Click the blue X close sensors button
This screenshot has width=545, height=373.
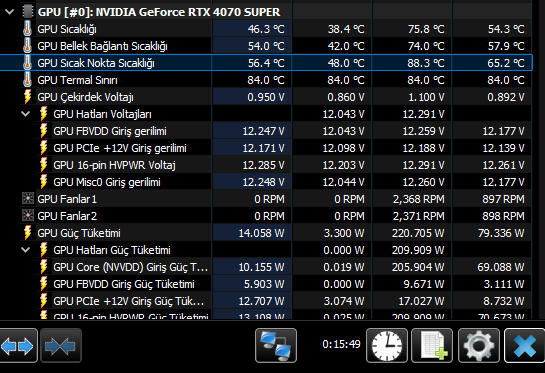(524, 346)
